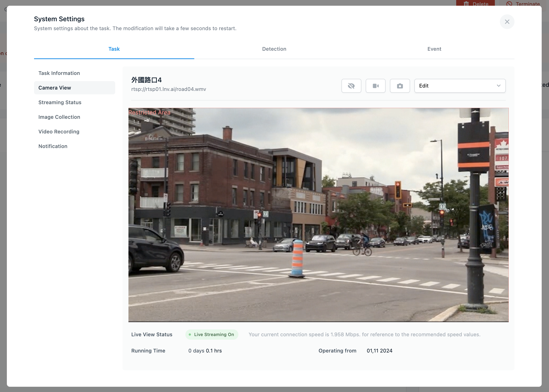Open Notification settings
Image resolution: width=549 pixels, height=392 pixels.
[x=53, y=146]
